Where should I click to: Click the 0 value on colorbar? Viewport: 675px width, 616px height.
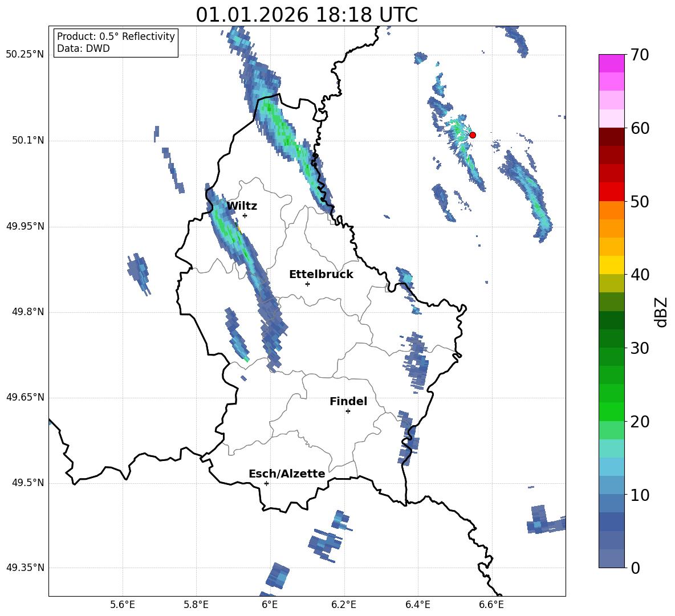click(635, 568)
